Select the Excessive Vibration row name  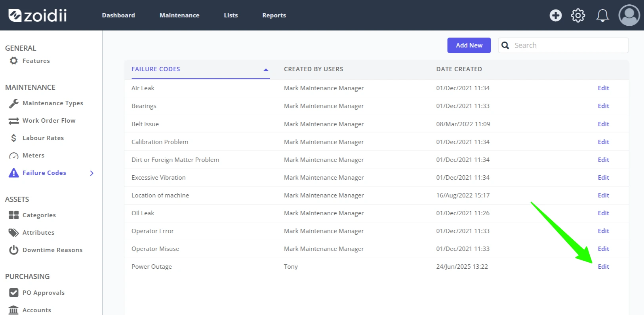(x=158, y=178)
